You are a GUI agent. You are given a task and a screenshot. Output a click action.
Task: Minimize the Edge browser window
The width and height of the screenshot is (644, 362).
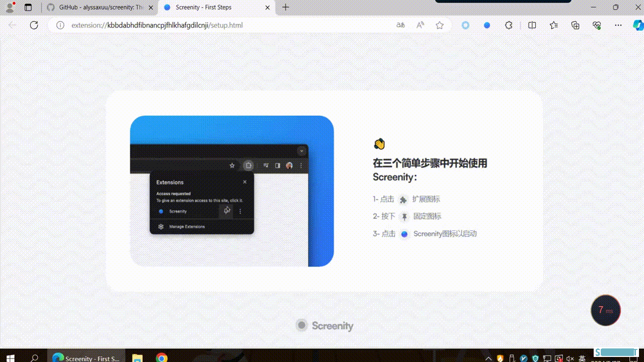tap(593, 7)
